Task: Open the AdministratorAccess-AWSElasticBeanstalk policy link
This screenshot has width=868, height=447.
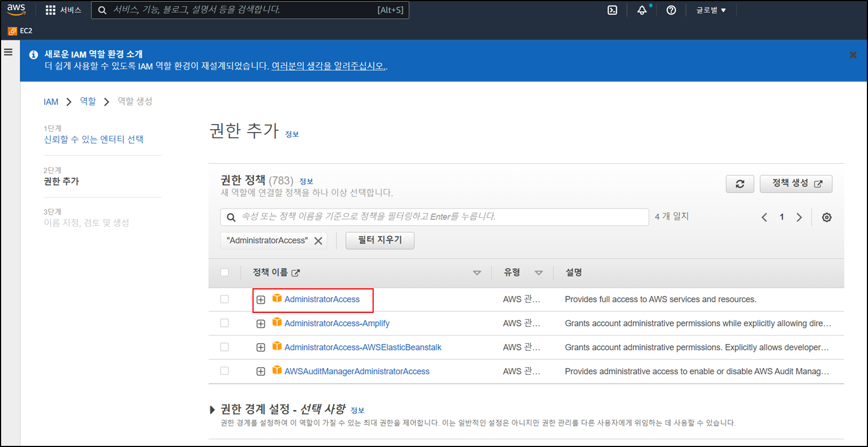Action: 363,348
